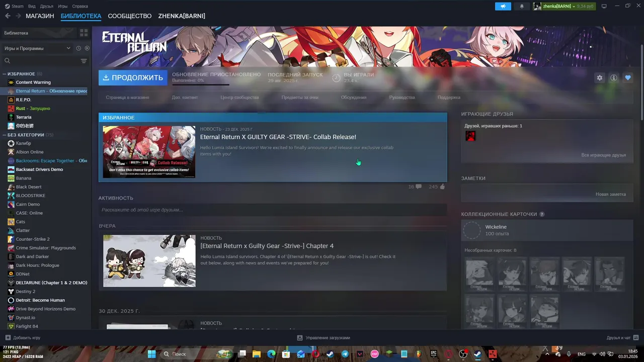
Task: Open Guilty Gear Chapter 4 news thumbnail
Action: pos(149,261)
